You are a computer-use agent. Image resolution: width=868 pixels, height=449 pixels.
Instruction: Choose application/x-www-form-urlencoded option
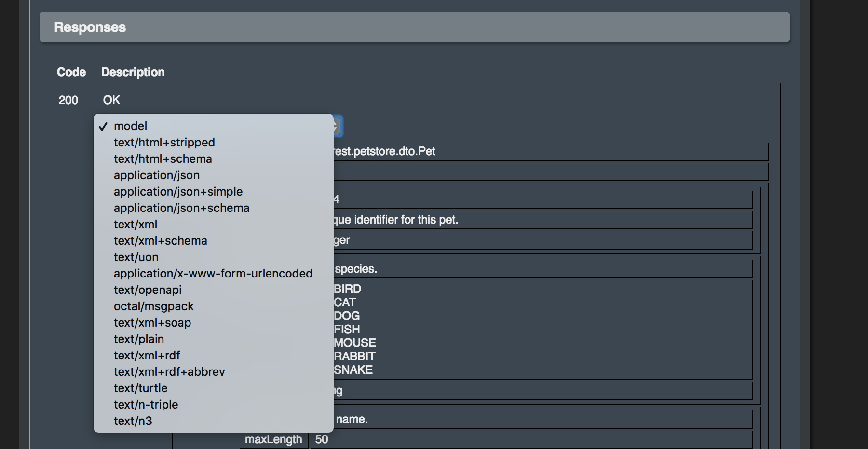pyautogui.click(x=213, y=274)
